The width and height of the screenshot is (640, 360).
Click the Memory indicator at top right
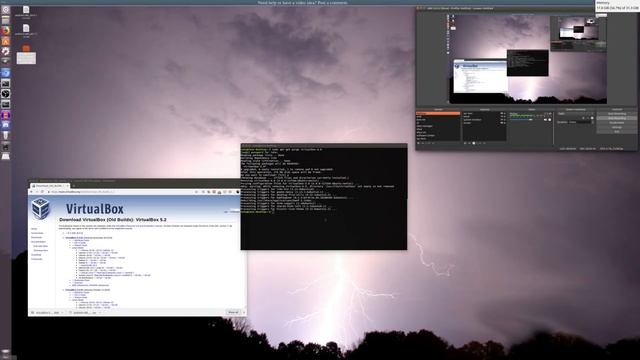(617, 6)
